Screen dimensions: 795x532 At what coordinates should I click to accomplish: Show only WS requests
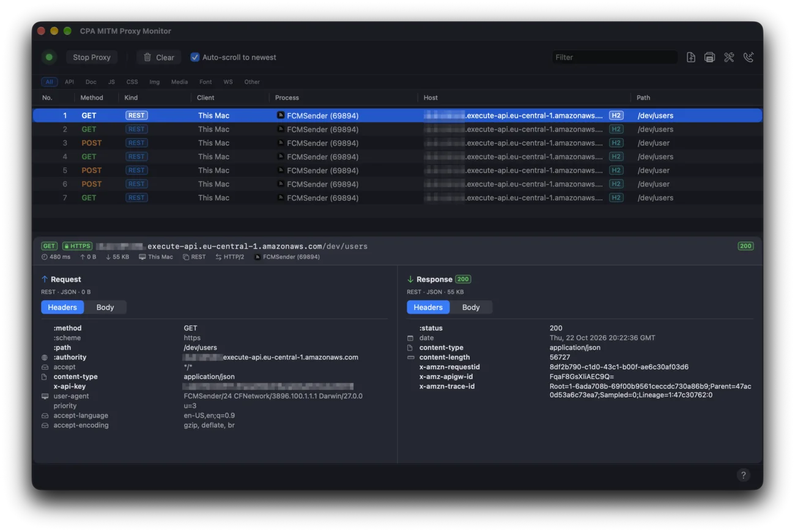[x=228, y=82]
